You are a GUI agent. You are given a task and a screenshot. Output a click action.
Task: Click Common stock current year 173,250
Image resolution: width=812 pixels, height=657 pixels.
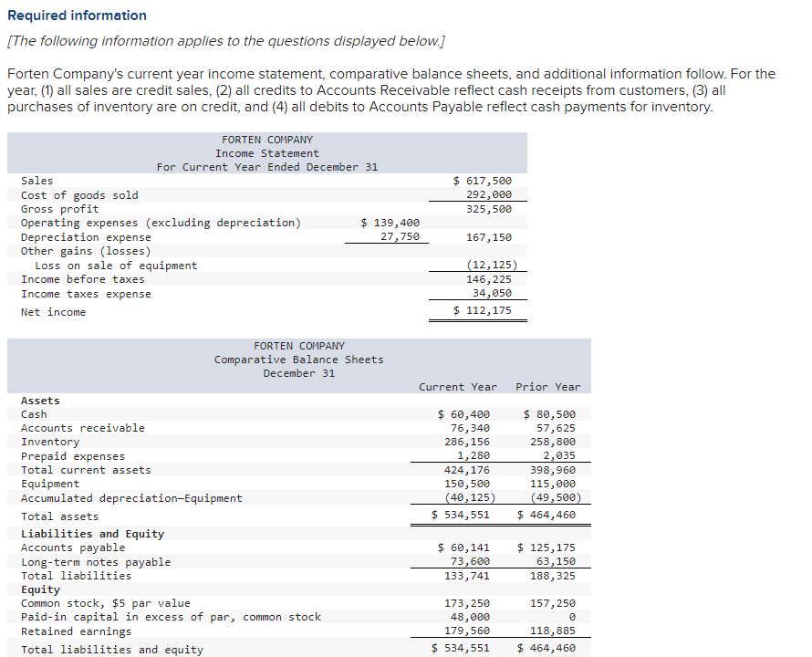[x=467, y=603]
